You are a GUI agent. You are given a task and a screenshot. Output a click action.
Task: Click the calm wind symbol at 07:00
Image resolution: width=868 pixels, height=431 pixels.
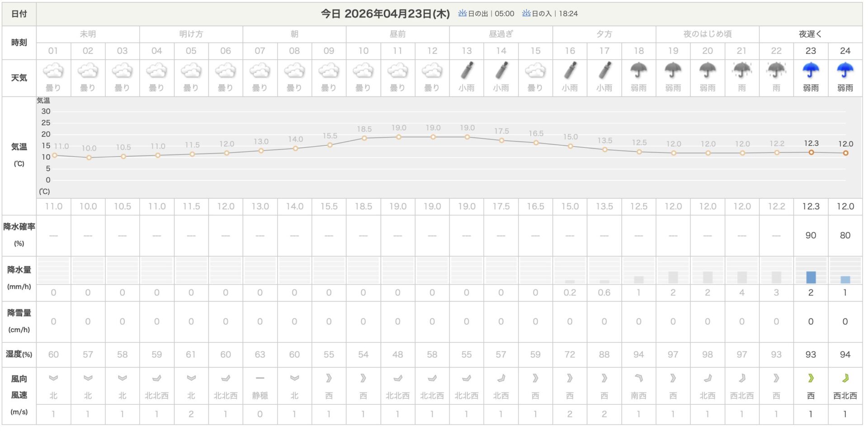(260, 379)
